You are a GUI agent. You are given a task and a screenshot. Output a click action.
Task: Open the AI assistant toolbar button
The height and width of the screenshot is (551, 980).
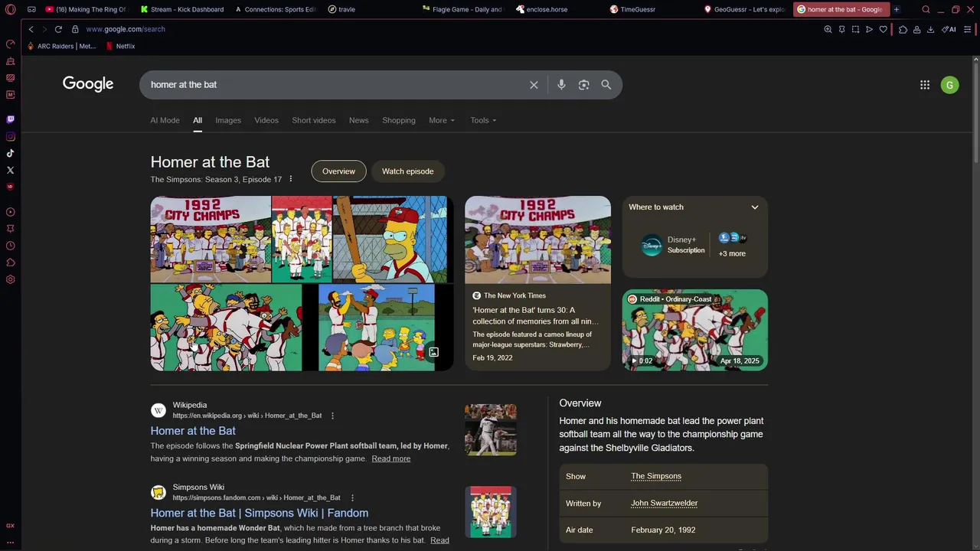(x=949, y=29)
